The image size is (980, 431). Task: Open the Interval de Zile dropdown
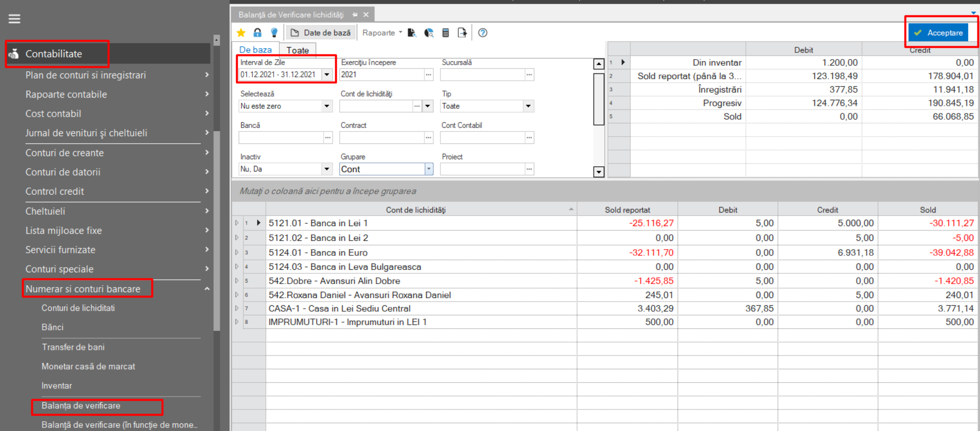pyautogui.click(x=327, y=74)
